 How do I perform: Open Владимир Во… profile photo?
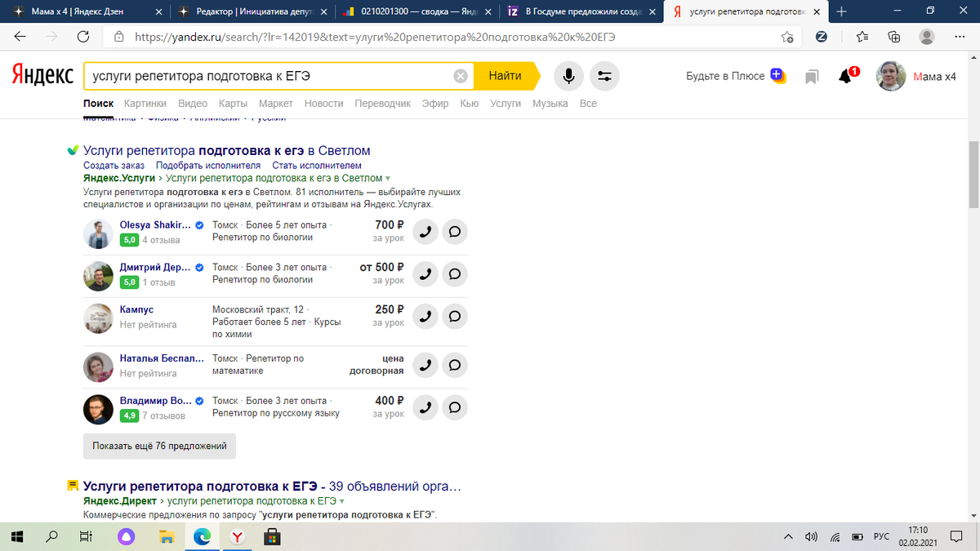pos(98,409)
